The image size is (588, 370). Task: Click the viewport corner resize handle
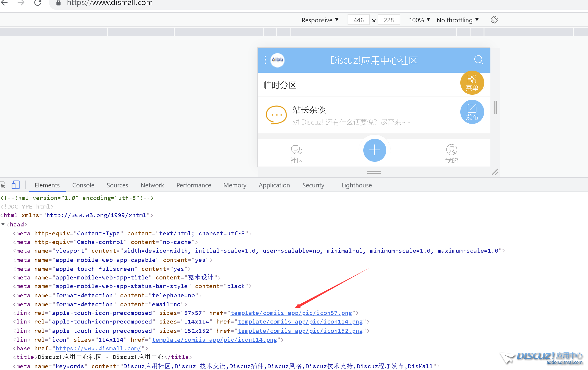[x=495, y=172]
